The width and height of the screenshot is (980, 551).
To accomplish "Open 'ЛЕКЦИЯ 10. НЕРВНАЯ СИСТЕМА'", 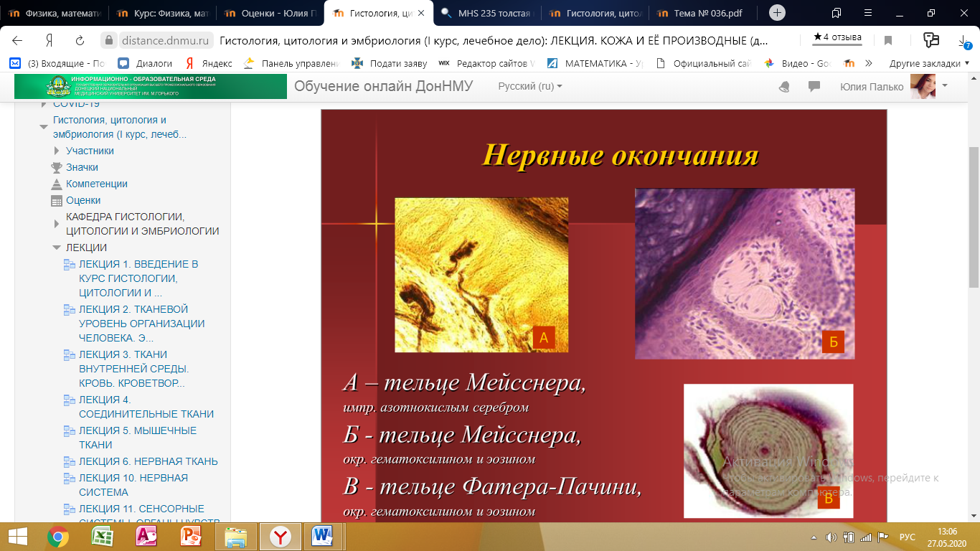I will point(133,485).
